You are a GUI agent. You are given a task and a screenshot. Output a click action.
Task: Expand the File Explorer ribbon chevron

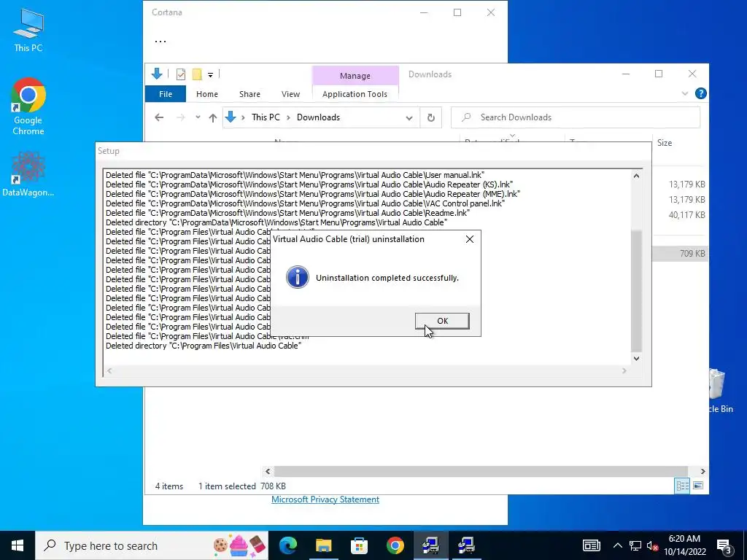[x=684, y=94]
